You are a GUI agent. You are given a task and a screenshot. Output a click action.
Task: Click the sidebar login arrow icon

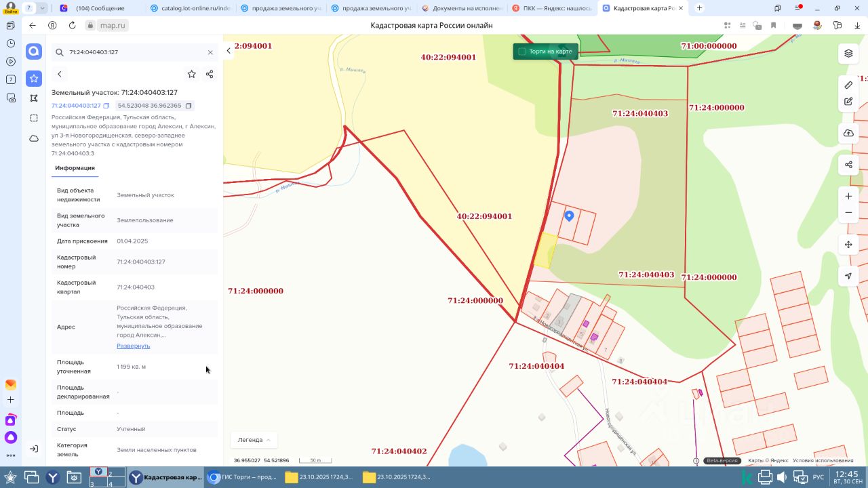34,449
